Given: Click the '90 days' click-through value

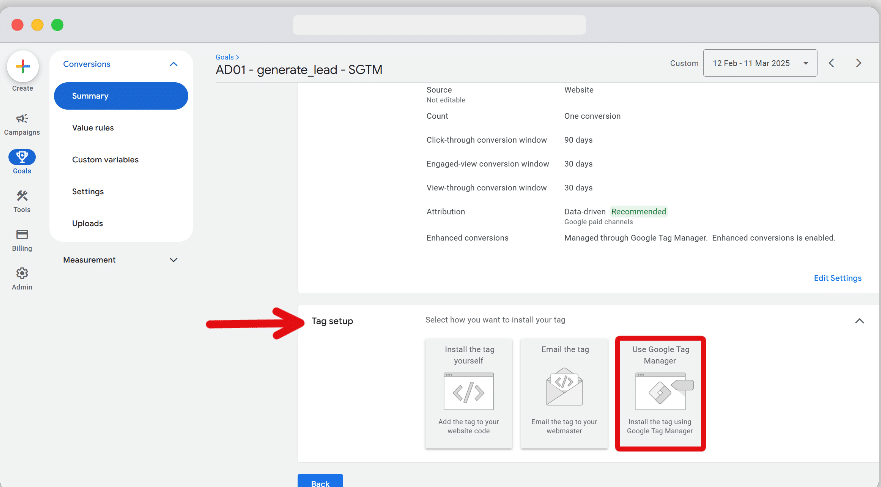Looking at the screenshot, I should pos(578,140).
